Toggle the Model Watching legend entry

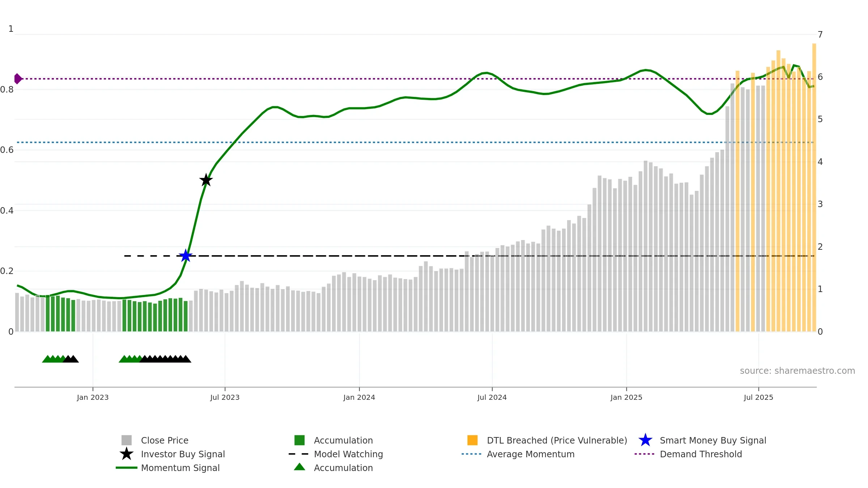pos(348,454)
